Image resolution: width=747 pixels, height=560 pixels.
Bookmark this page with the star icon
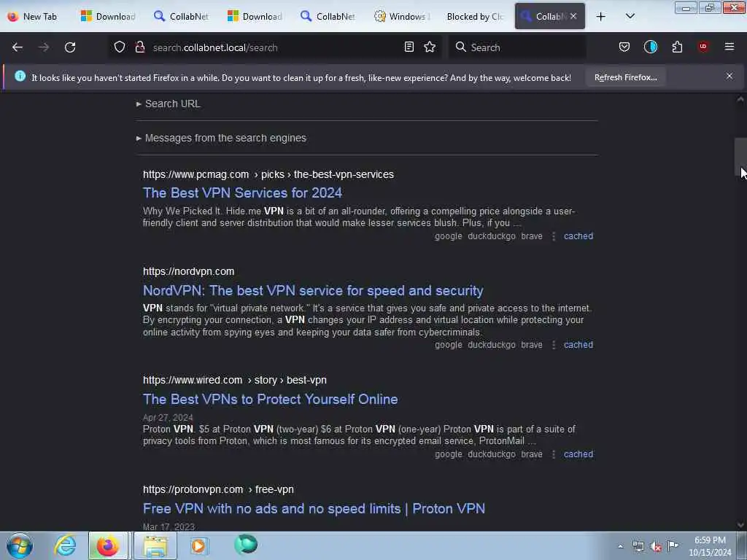[430, 47]
